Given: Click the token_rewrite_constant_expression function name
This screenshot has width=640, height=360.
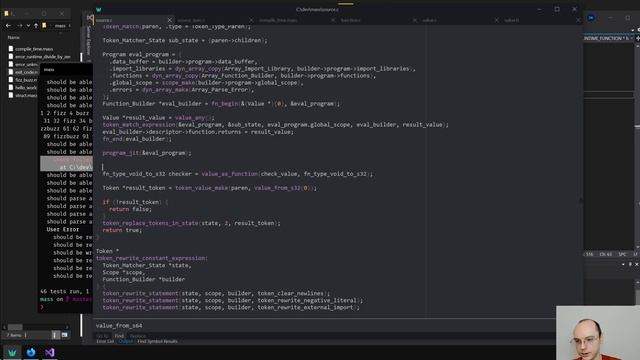Looking at the screenshot, I should coord(151,258).
